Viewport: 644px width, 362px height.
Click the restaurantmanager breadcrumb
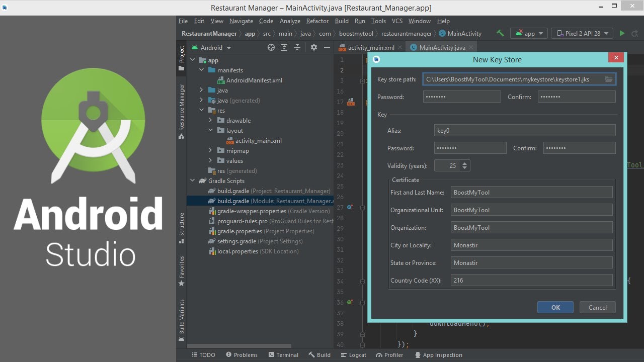pyautogui.click(x=407, y=34)
